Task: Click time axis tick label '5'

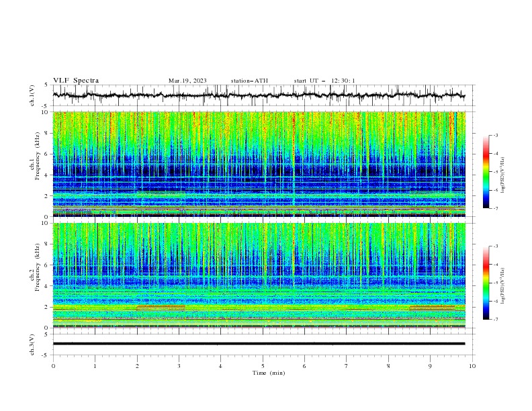Action: tap(263, 366)
